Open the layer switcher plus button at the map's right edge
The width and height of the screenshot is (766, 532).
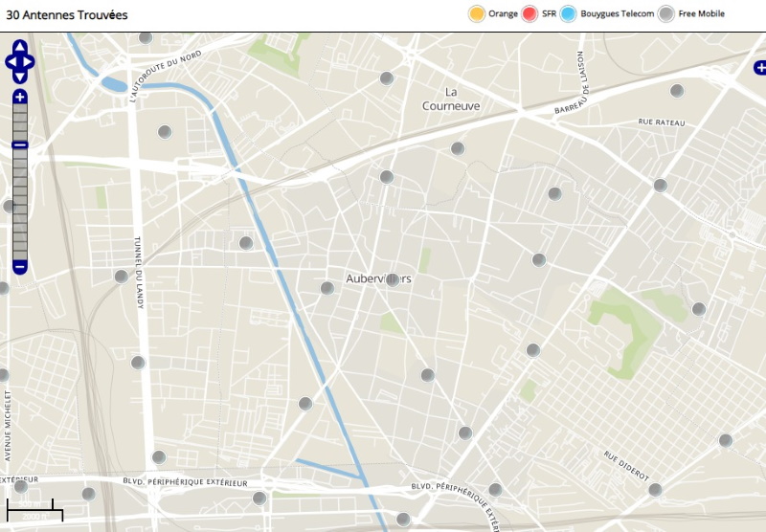(760, 68)
